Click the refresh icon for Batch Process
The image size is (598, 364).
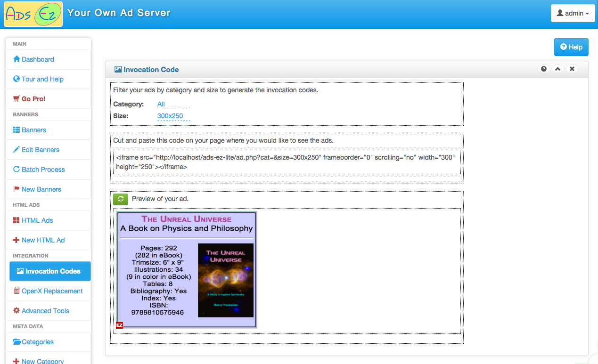click(x=17, y=170)
